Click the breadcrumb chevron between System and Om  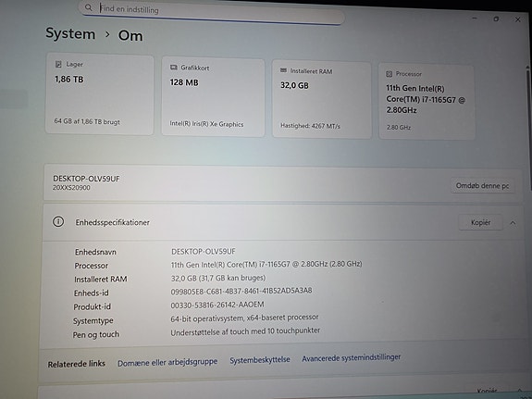[x=107, y=34]
